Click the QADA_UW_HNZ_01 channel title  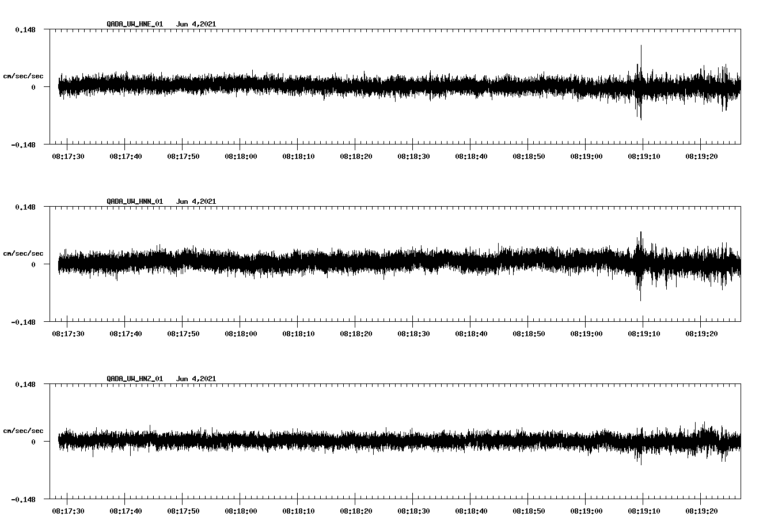click(135, 379)
